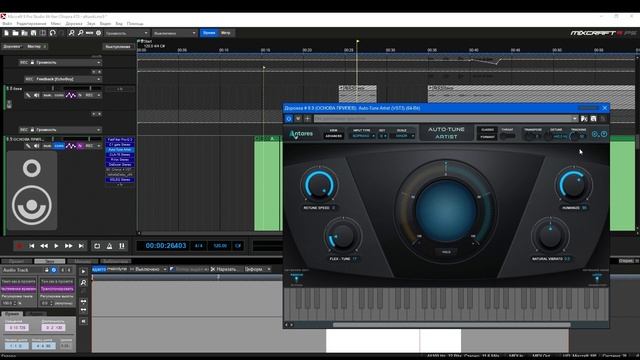The image size is (640, 360).
Task: Click the zoom icon in sound editor sidebar
Action: [83, 282]
